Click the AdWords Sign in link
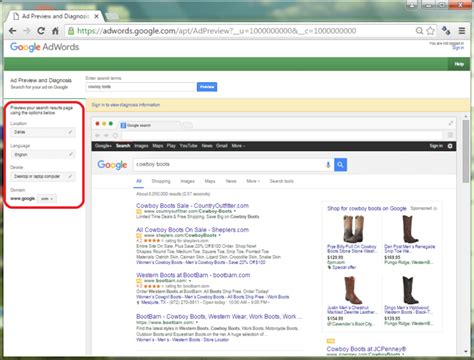Image resolution: width=474 pixels, height=360 pixels. 458,48
